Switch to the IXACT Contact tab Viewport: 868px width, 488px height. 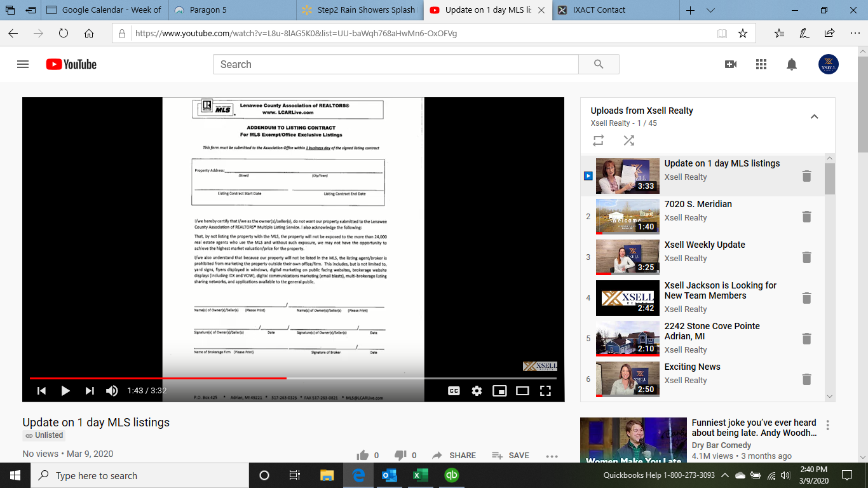tap(599, 10)
